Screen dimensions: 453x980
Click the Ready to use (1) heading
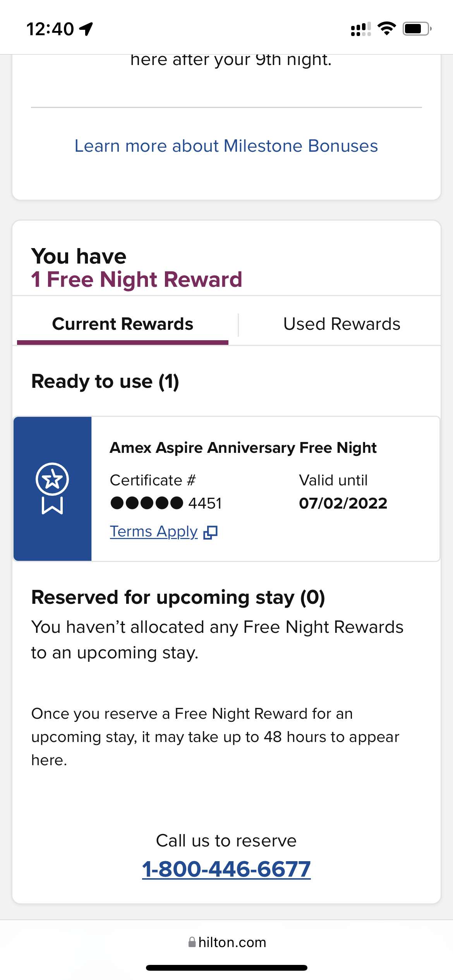click(x=105, y=381)
